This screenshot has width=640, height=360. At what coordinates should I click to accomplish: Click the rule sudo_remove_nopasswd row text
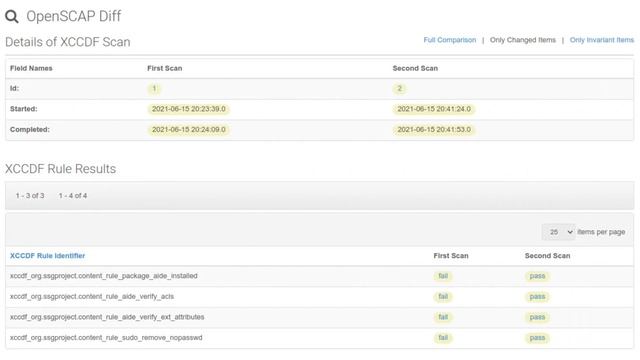(106, 338)
